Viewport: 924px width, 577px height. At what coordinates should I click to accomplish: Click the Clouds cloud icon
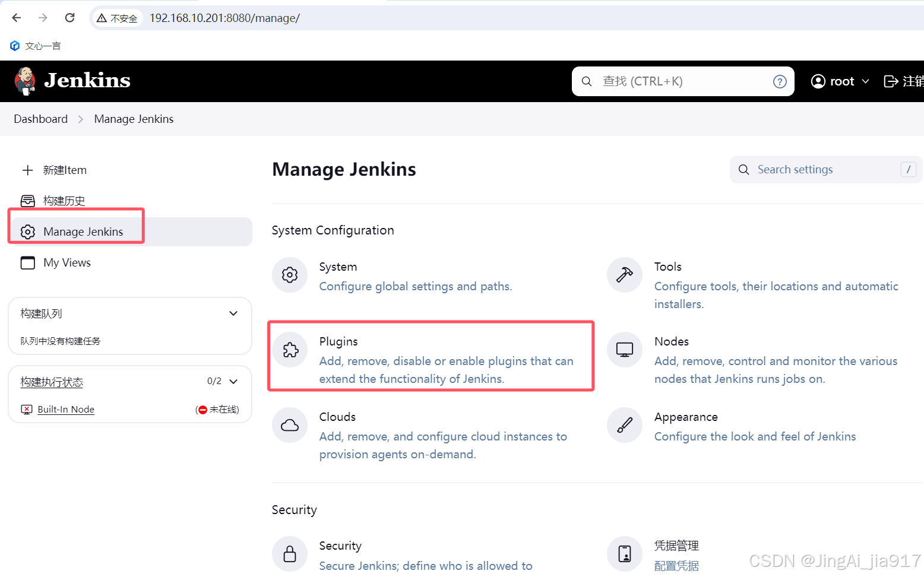[x=290, y=425]
